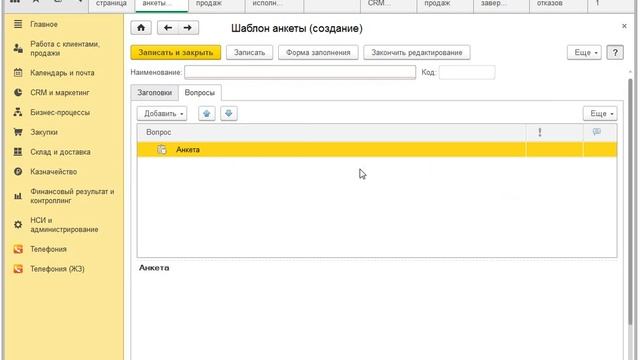The image size is (640, 360).
Task: Open Форма заполнения
Action: 318,52
